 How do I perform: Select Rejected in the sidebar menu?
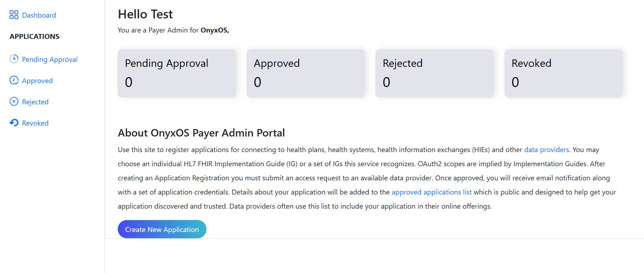[35, 102]
